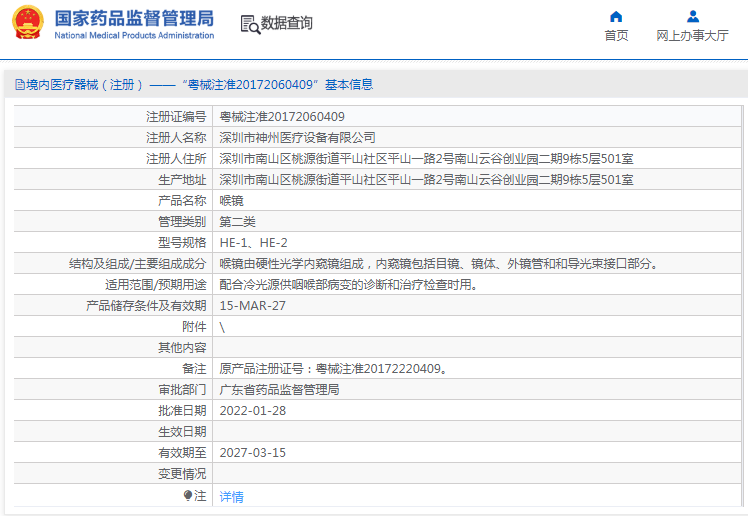This screenshot has height=516, width=748.
Task: Click the blue home icon above 首页
Action: [616, 16]
